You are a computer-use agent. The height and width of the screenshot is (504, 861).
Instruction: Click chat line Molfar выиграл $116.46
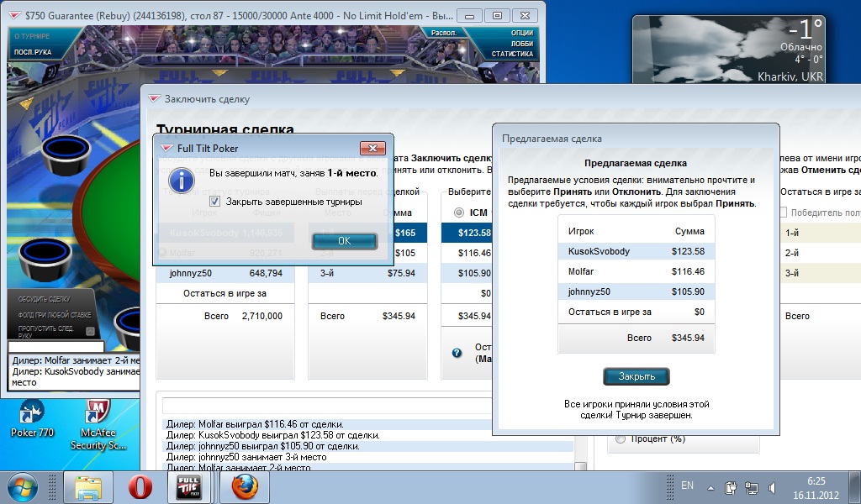pyautogui.click(x=255, y=424)
